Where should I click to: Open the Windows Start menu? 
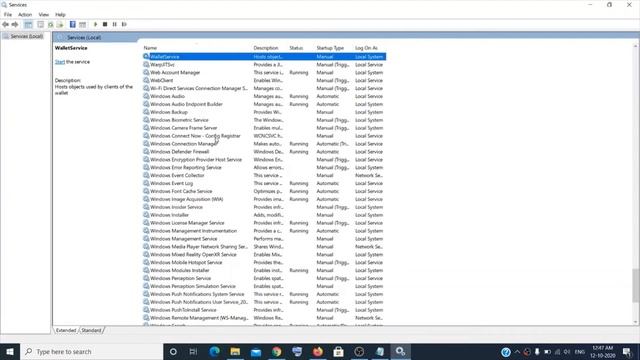pos(10,351)
